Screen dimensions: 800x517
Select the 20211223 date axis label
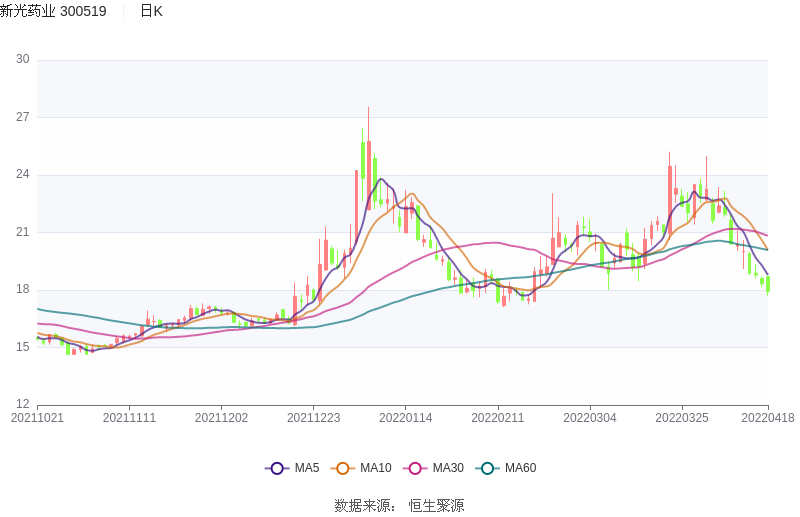point(313,418)
